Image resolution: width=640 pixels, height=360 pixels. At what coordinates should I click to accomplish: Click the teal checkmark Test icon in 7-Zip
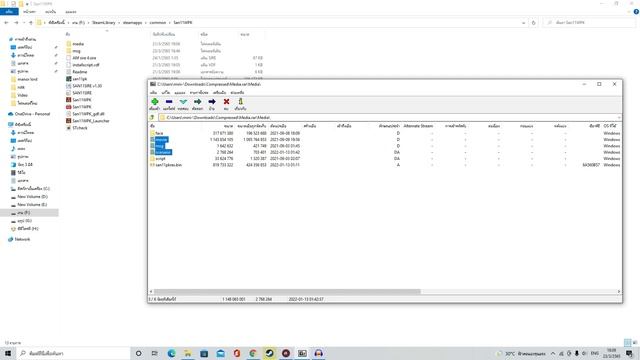tap(183, 102)
